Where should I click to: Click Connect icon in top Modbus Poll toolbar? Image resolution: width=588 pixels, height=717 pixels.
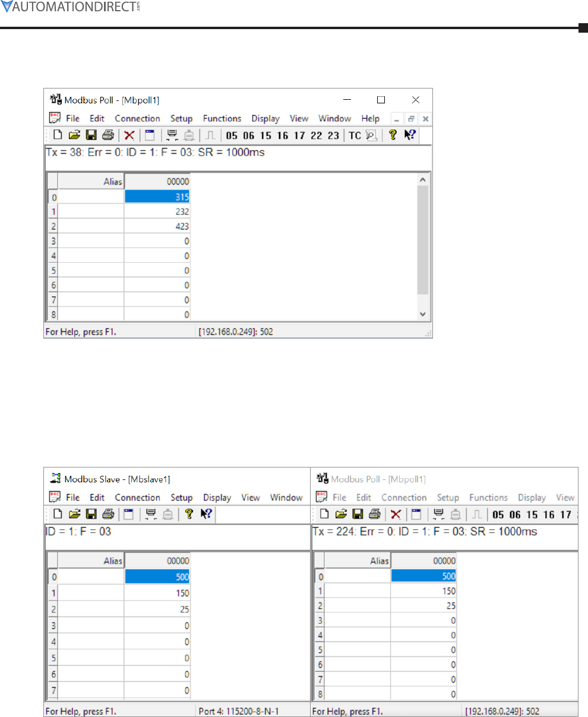(x=172, y=135)
